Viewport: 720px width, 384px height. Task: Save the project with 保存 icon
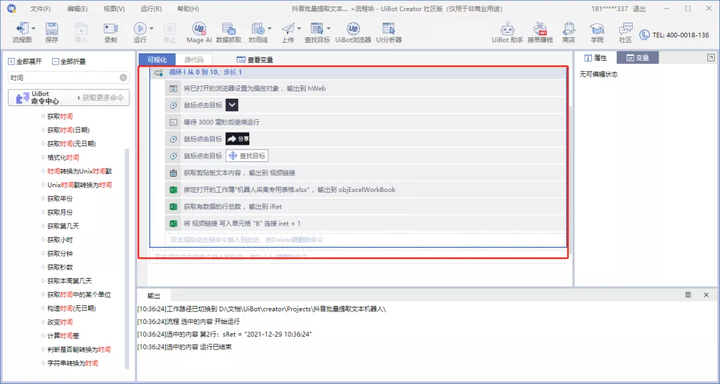pos(52,32)
